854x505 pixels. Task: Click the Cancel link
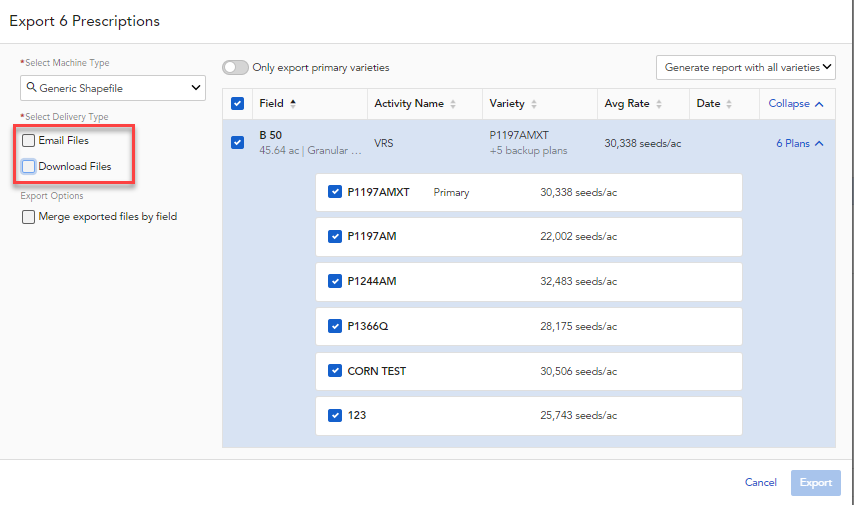pos(760,483)
